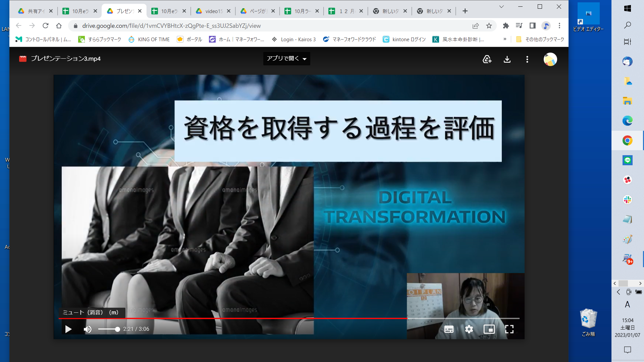Open Slack from taskbar
The height and width of the screenshot is (362, 644).
tap(628, 200)
